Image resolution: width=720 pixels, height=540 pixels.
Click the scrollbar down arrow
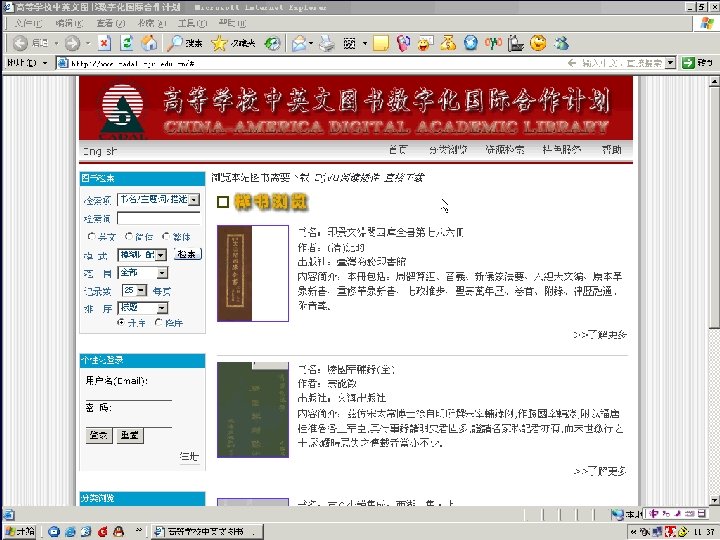click(713, 500)
